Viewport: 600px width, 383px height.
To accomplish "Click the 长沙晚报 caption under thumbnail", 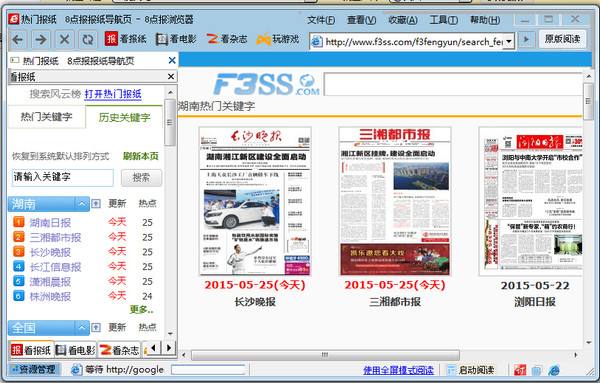I will (x=255, y=302).
